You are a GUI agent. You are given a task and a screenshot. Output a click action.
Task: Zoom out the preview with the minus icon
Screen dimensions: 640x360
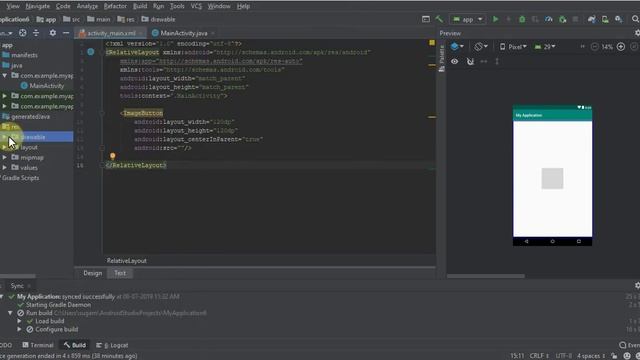click(595, 47)
